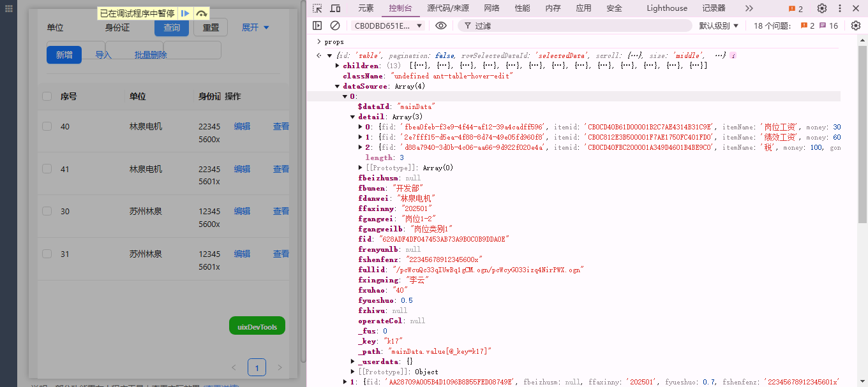Collapse the dataSource item 0 node
This screenshot has width=868, height=387.
pyautogui.click(x=345, y=96)
